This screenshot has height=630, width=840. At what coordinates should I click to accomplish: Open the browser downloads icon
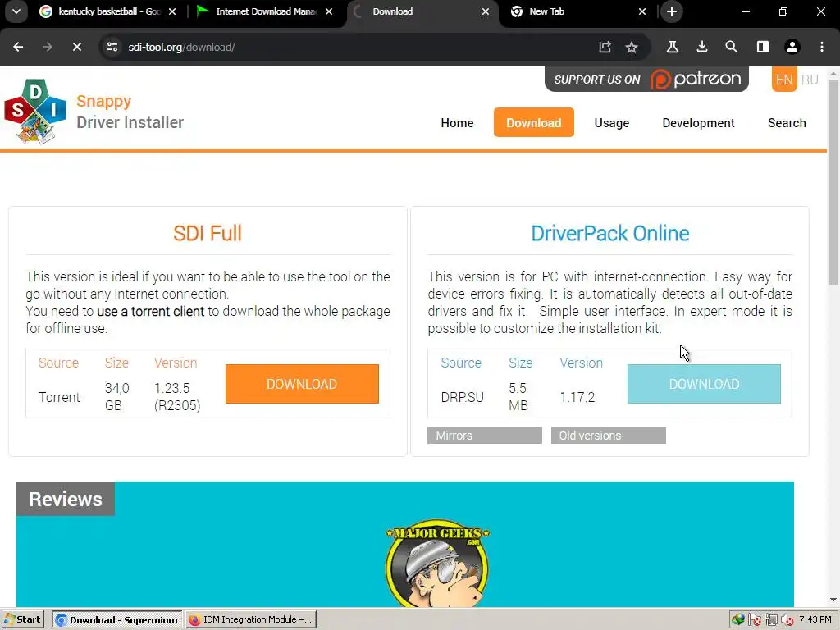(702, 47)
